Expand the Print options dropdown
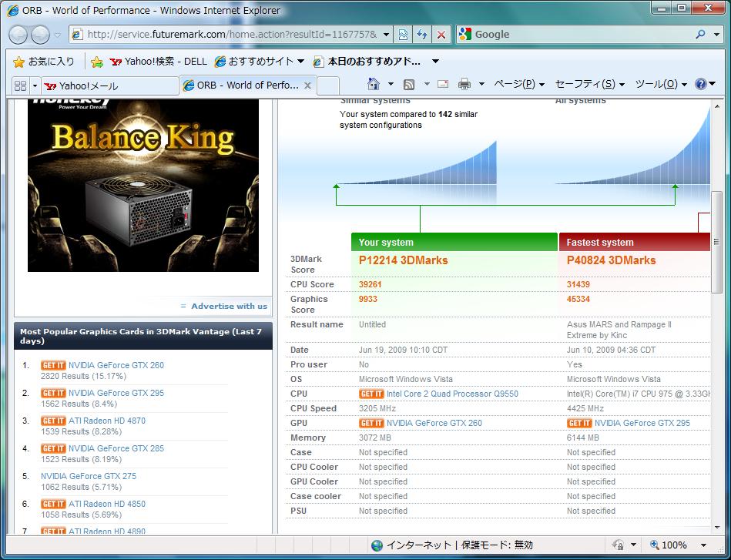Screen dimensions: 731x560 pyautogui.click(x=481, y=84)
